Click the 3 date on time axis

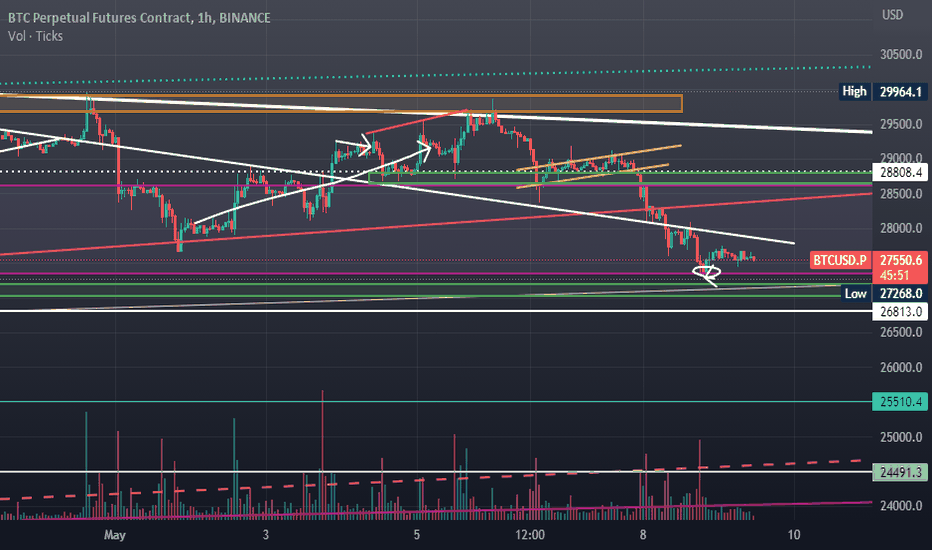[265, 535]
